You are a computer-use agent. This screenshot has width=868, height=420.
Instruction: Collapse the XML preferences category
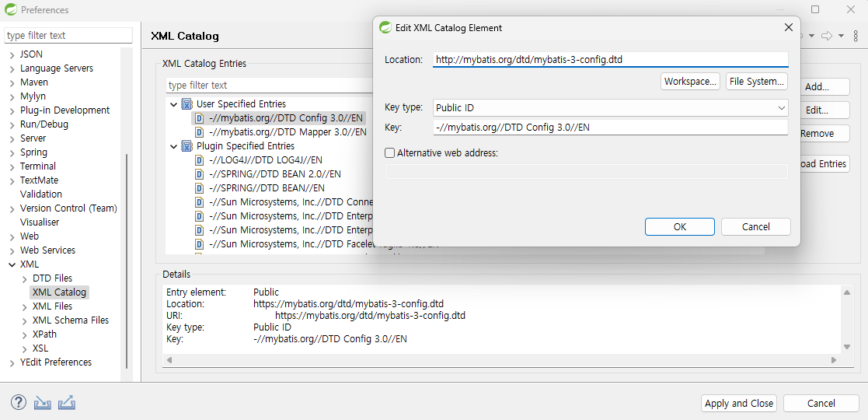[12, 264]
